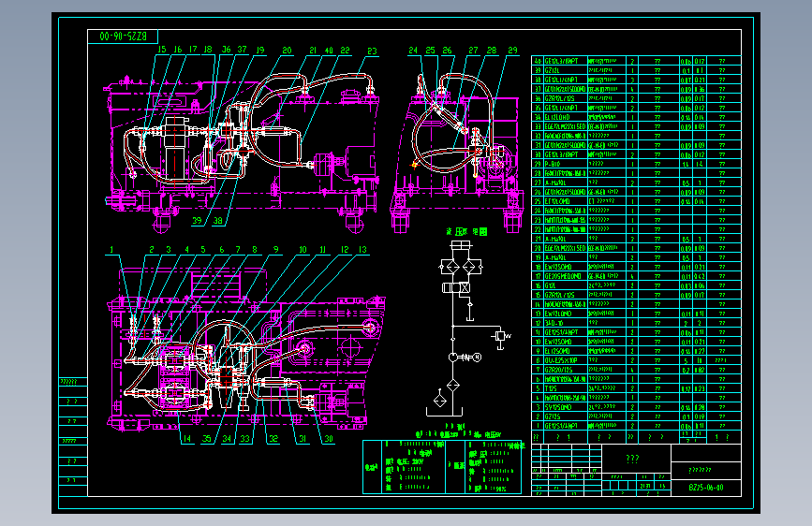Click leader callout number 29 above side view
Screen dimensions: 812x526
pyautogui.click(x=512, y=51)
